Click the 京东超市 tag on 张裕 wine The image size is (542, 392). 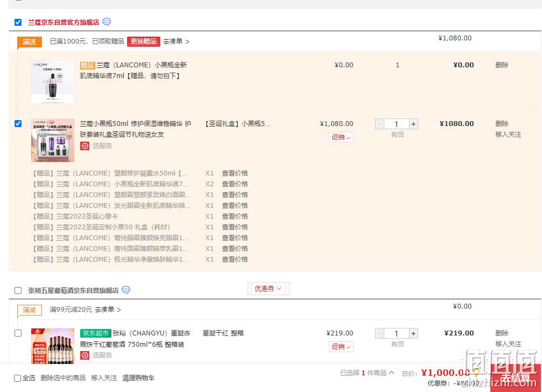(95, 333)
